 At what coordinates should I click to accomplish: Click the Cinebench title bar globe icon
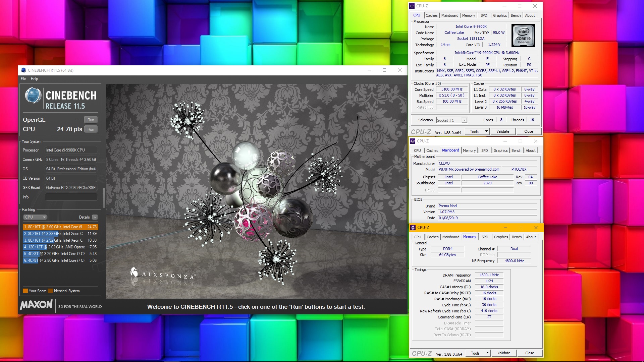coord(23,70)
